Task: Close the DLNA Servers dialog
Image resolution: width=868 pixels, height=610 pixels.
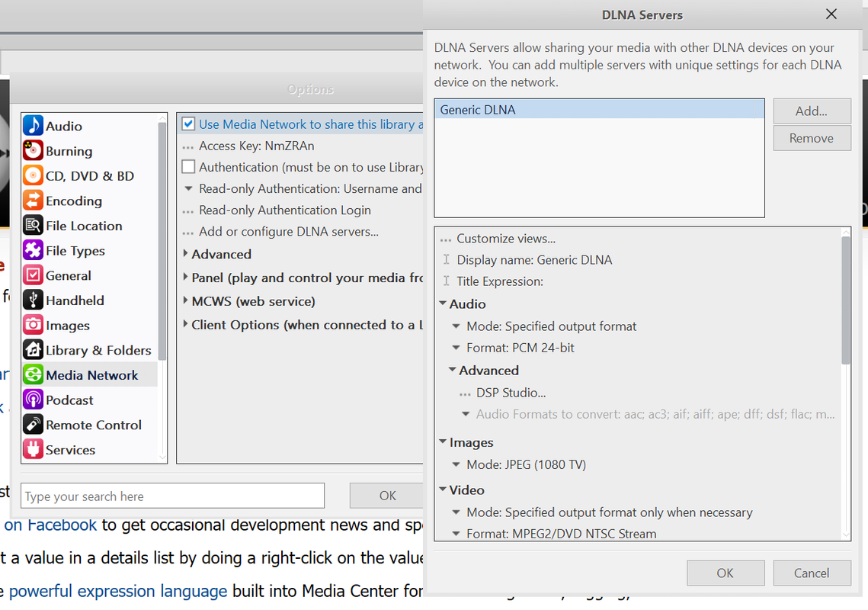Action: pos(831,14)
